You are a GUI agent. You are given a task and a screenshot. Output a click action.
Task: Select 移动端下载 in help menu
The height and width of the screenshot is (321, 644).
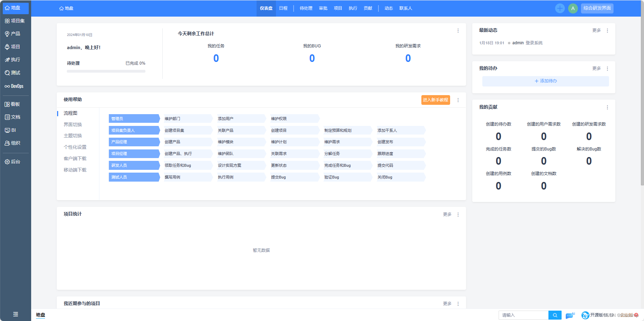[75, 170]
